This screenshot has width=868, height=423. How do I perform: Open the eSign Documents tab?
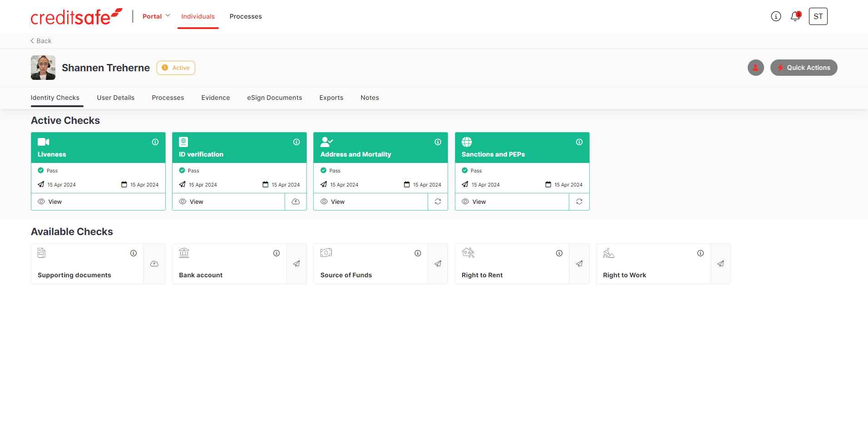click(x=275, y=98)
